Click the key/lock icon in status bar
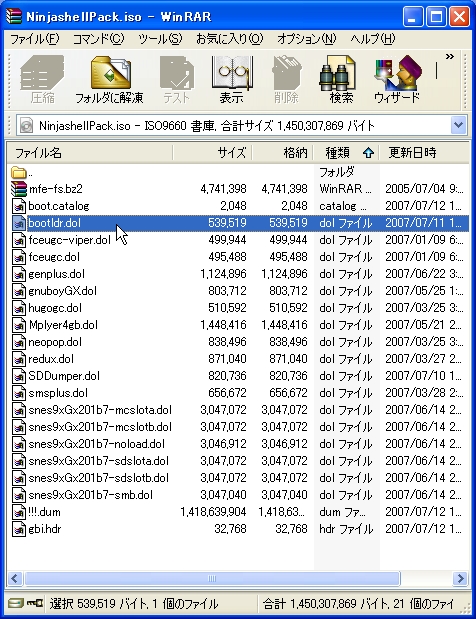 pos(35,603)
